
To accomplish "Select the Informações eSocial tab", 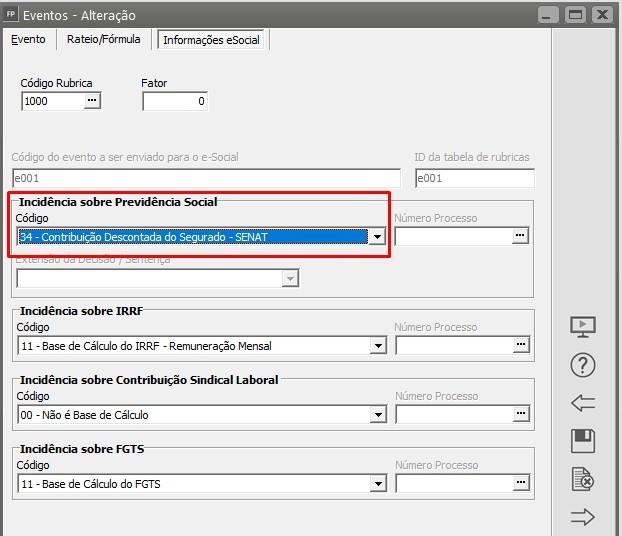I will (213, 40).
